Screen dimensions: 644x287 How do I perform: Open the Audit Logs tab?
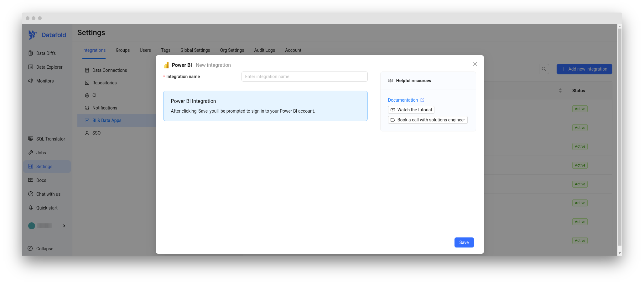[x=264, y=50]
